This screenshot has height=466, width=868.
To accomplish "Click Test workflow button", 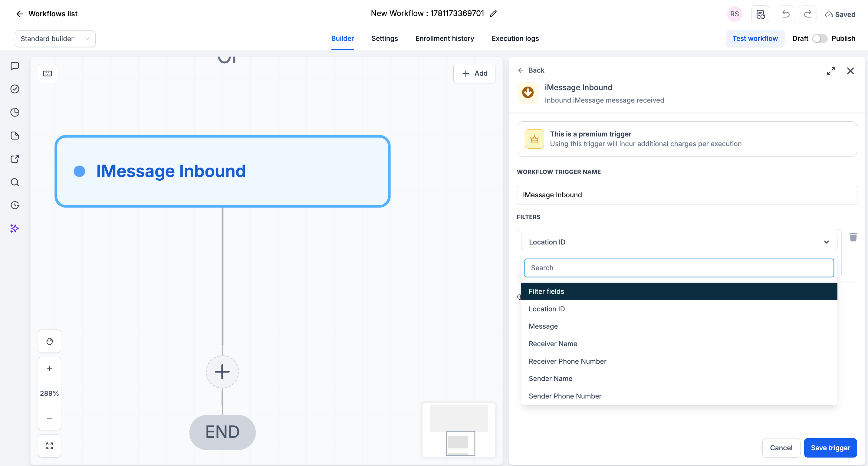I will pos(755,38).
